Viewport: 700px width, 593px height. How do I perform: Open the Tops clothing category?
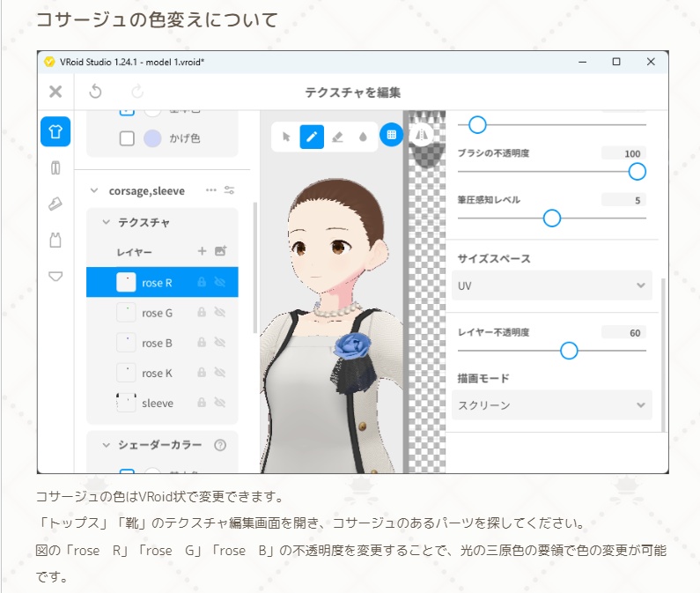(x=55, y=131)
